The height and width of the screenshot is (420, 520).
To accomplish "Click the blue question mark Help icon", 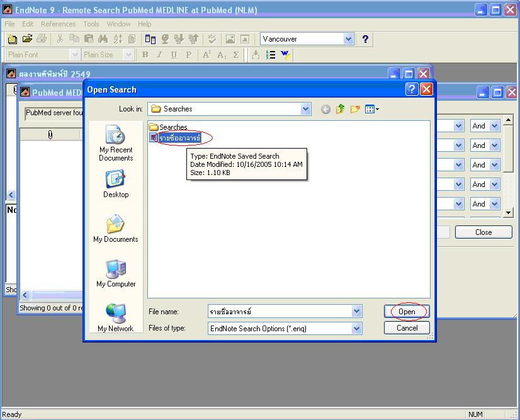I will tap(365, 39).
